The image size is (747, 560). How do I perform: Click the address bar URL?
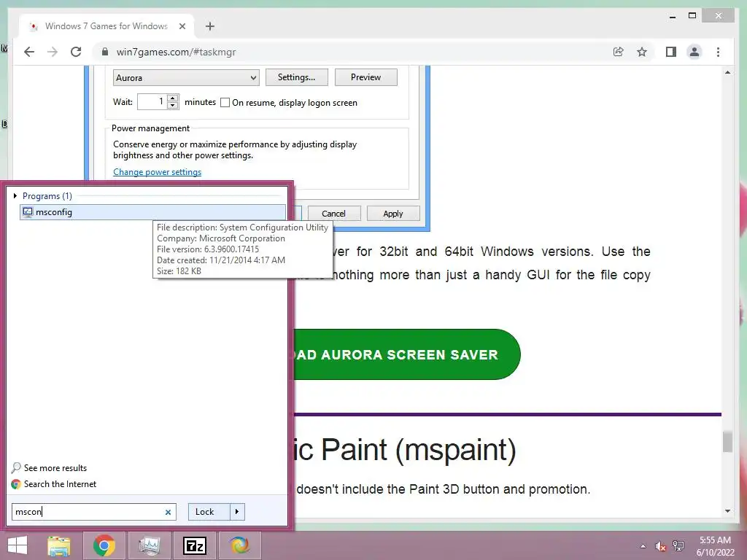click(177, 52)
